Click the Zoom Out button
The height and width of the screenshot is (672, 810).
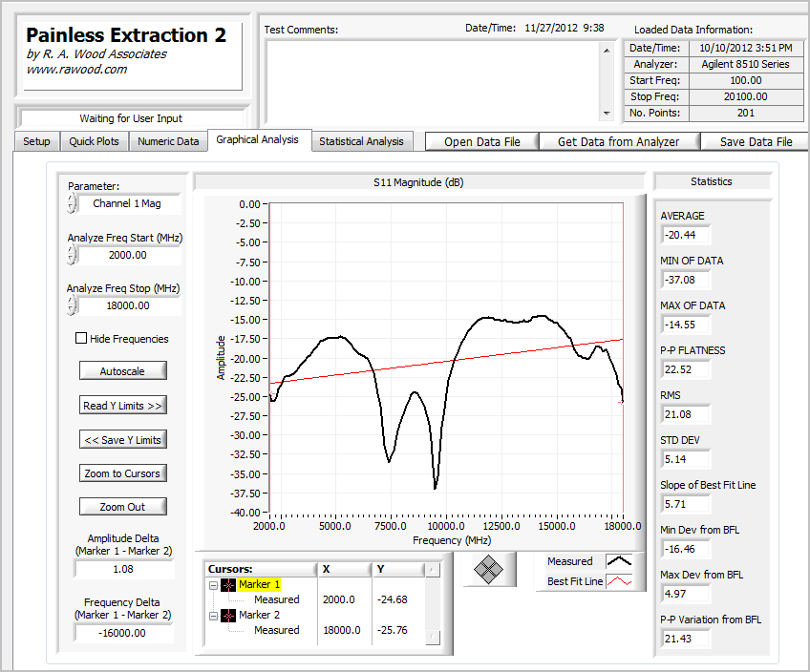123,507
